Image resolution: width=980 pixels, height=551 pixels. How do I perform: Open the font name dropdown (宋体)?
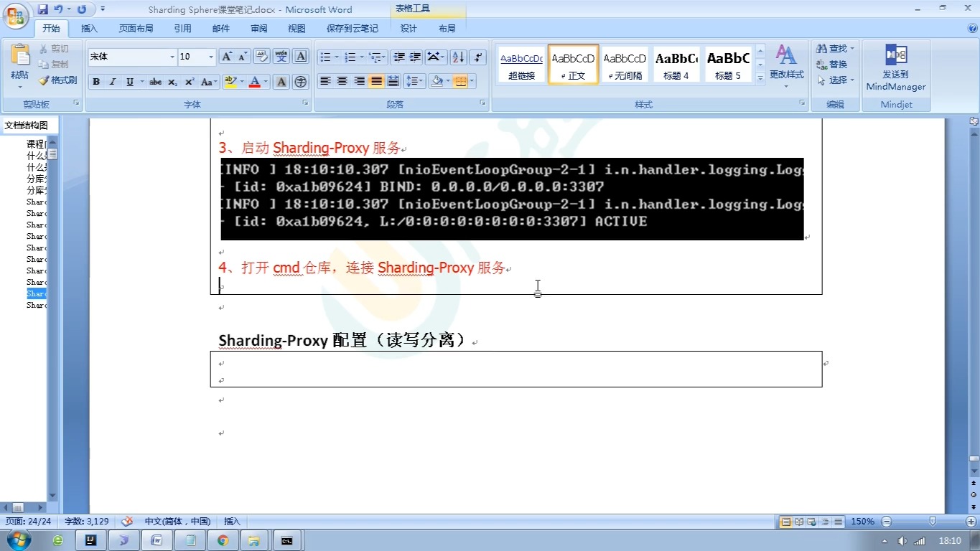[x=172, y=57]
